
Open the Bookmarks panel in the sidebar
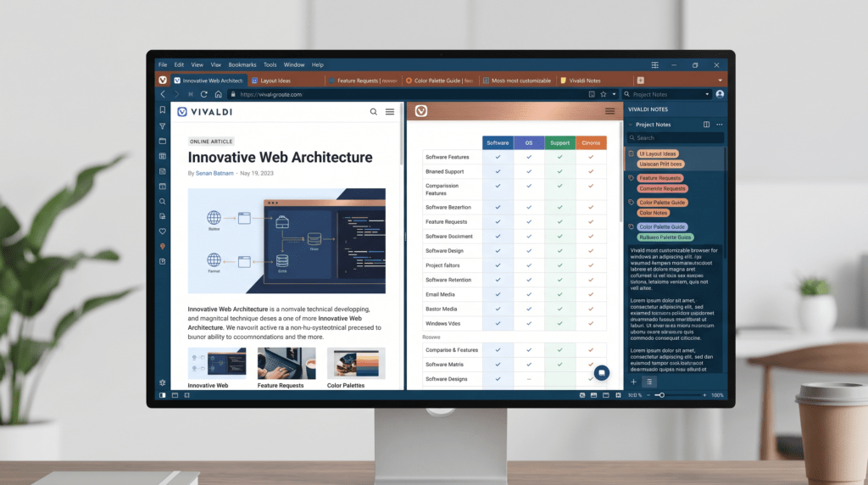pos(162,110)
